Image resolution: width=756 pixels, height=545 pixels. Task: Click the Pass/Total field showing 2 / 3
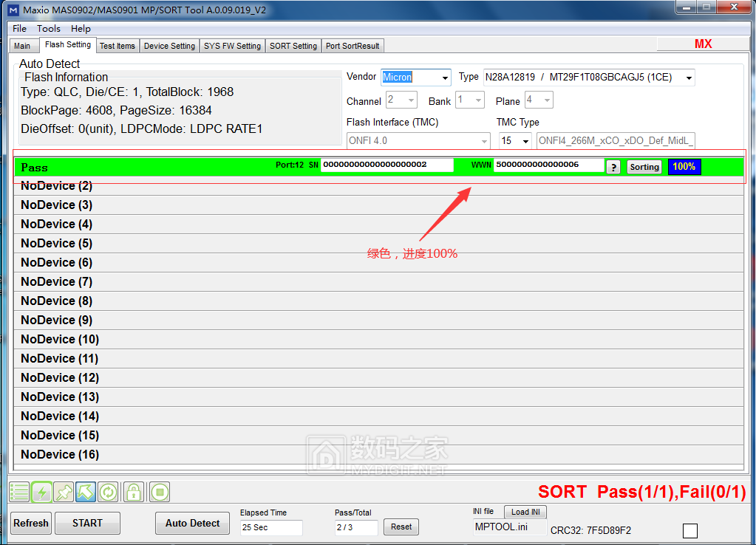[x=356, y=528]
